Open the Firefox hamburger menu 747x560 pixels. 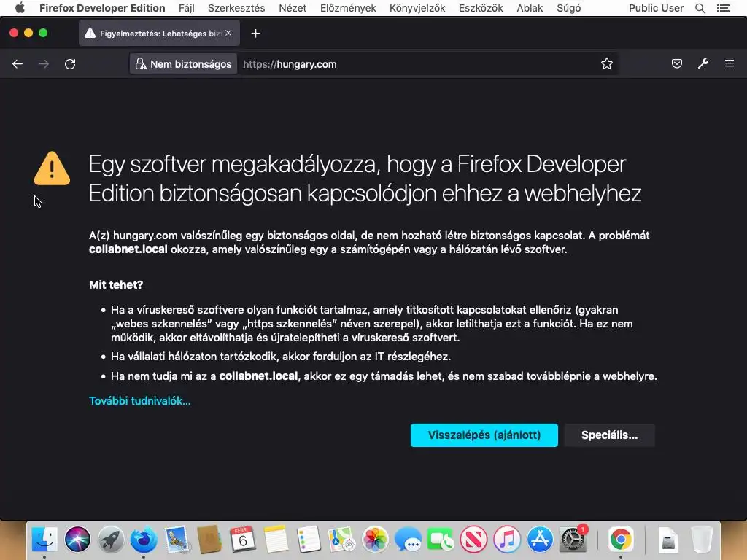pos(729,63)
